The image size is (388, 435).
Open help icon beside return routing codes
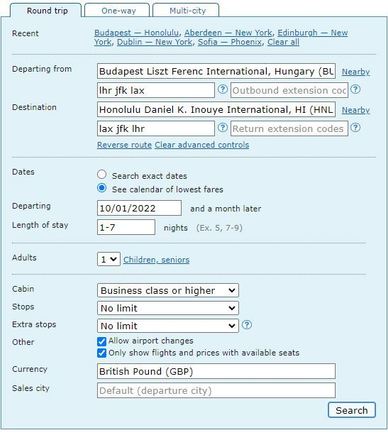click(x=222, y=128)
